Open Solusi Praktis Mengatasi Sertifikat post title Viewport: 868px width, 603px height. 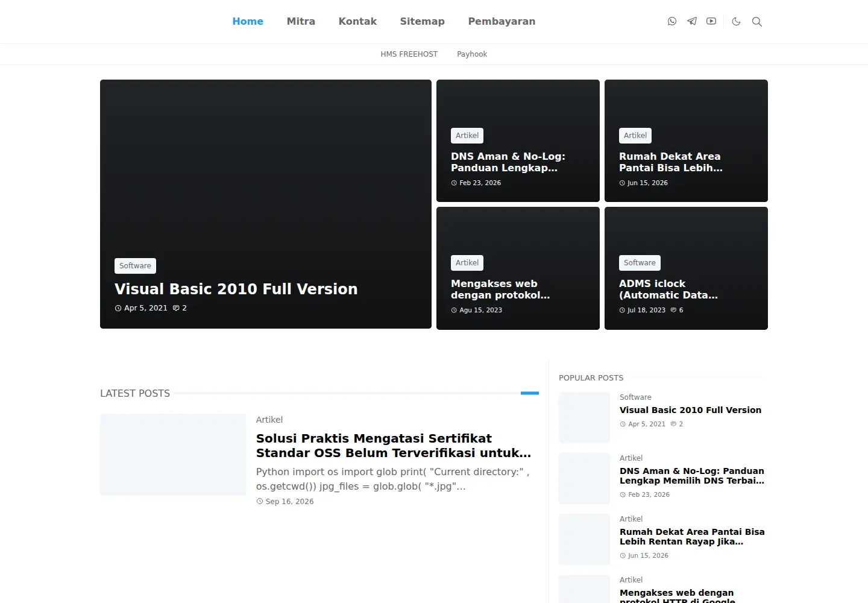coord(394,446)
